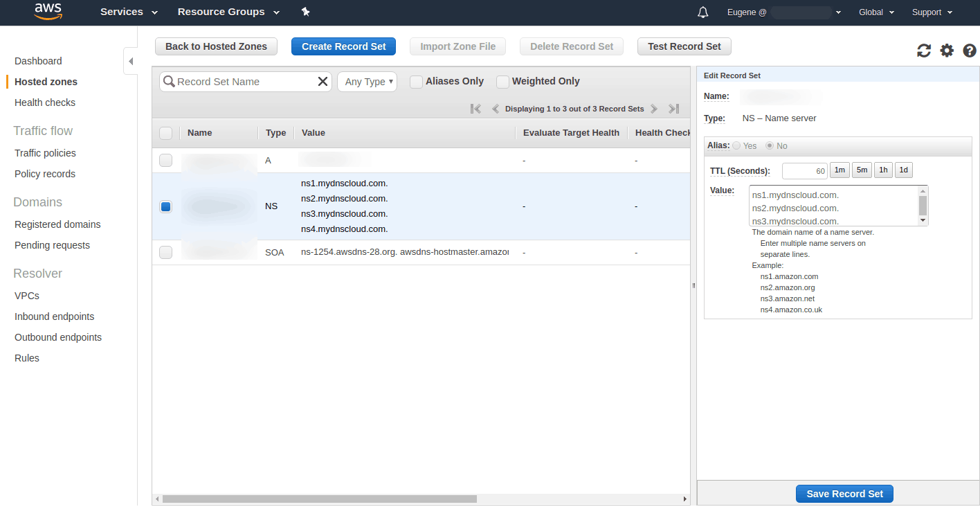Enable the Aliases Only filter
This screenshot has height=509, width=980.
click(416, 81)
